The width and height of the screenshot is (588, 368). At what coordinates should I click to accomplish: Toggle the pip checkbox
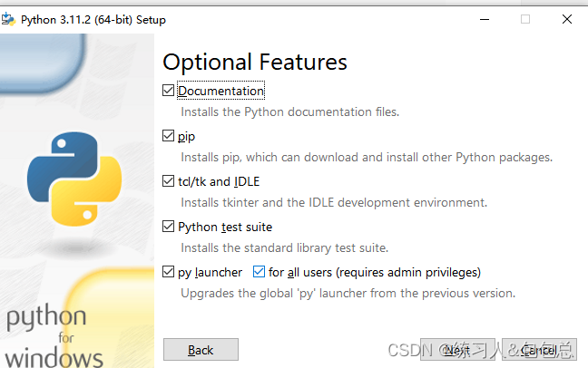pyautogui.click(x=169, y=136)
